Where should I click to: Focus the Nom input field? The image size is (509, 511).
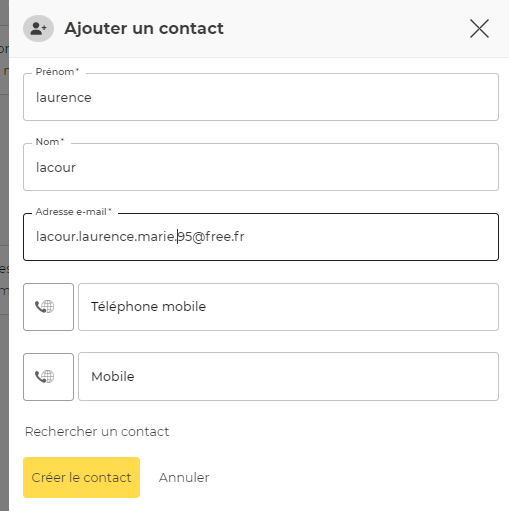[x=261, y=167]
